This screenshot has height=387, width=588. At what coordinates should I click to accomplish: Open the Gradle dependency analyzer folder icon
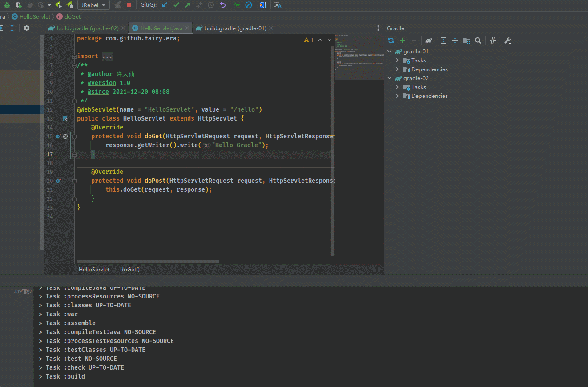coord(467,40)
